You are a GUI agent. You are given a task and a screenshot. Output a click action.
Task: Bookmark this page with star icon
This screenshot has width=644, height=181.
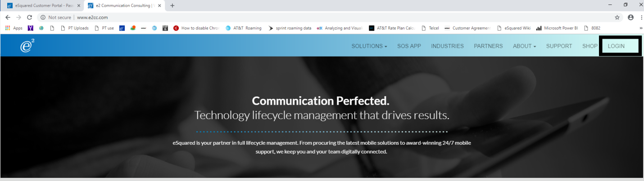point(617,18)
